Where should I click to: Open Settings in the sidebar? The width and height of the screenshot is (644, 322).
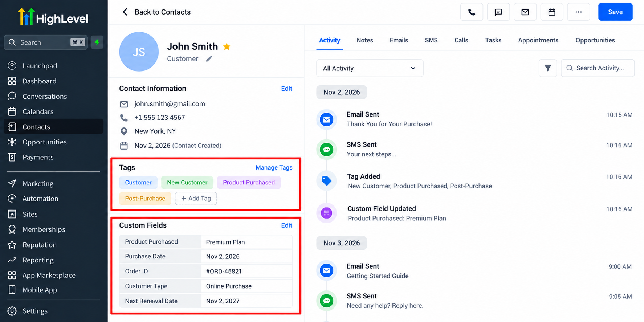[x=35, y=311]
